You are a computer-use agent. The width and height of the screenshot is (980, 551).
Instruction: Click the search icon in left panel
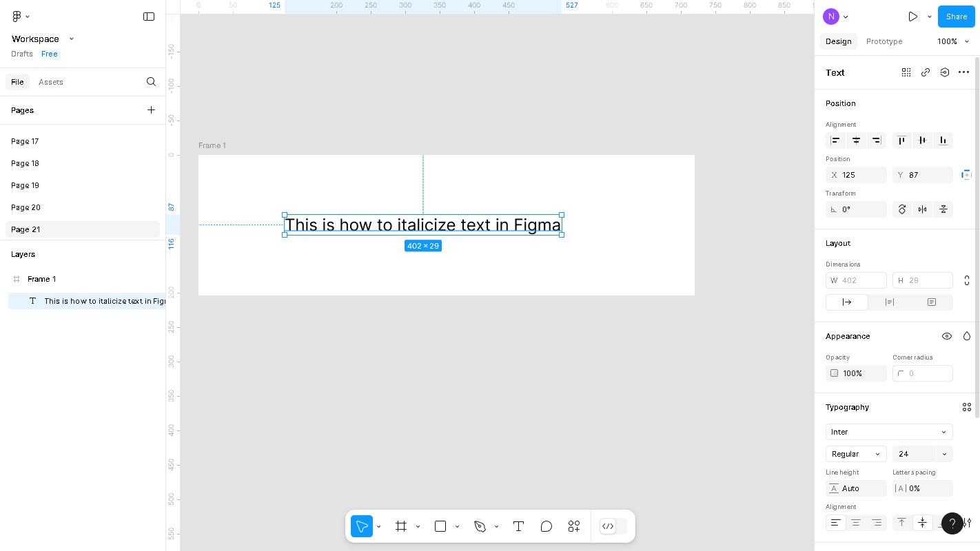(151, 82)
